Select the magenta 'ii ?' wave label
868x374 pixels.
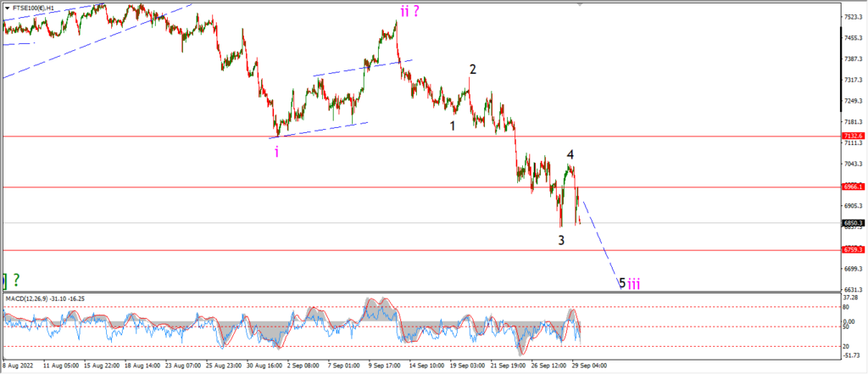click(409, 10)
